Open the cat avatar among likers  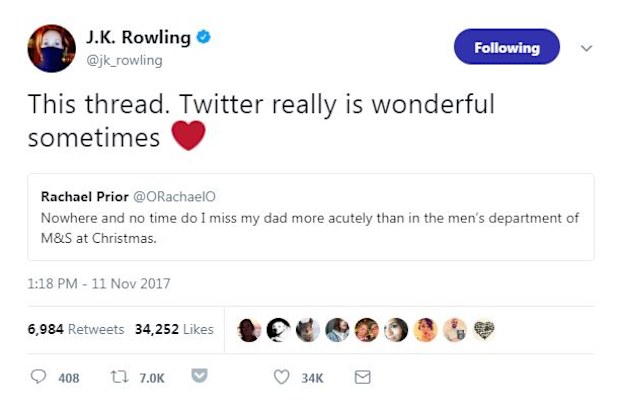click(308, 330)
